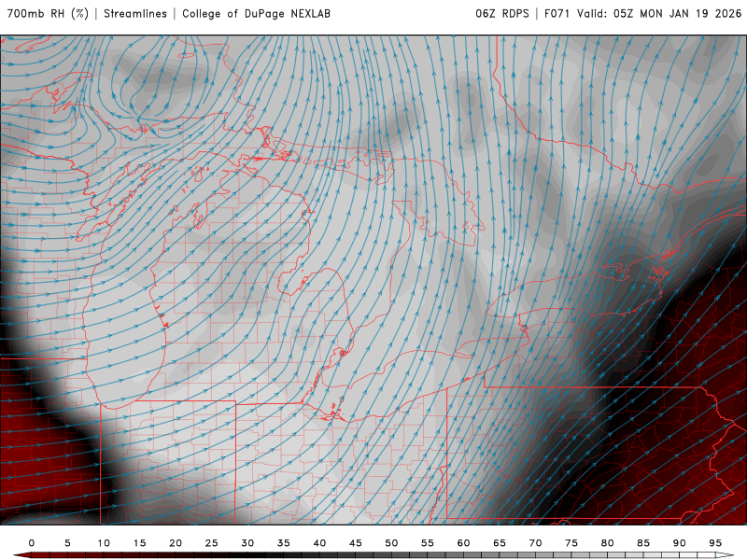Image resolution: width=747 pixels, height=560 pixels.
Task: Click the colorbar label '20'
Action: click(176, 543)
